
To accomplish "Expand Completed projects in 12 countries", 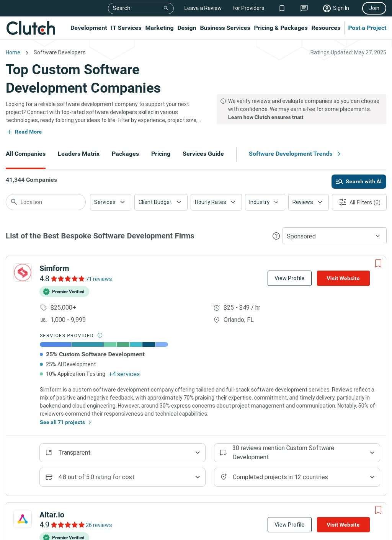I will 297,477.
